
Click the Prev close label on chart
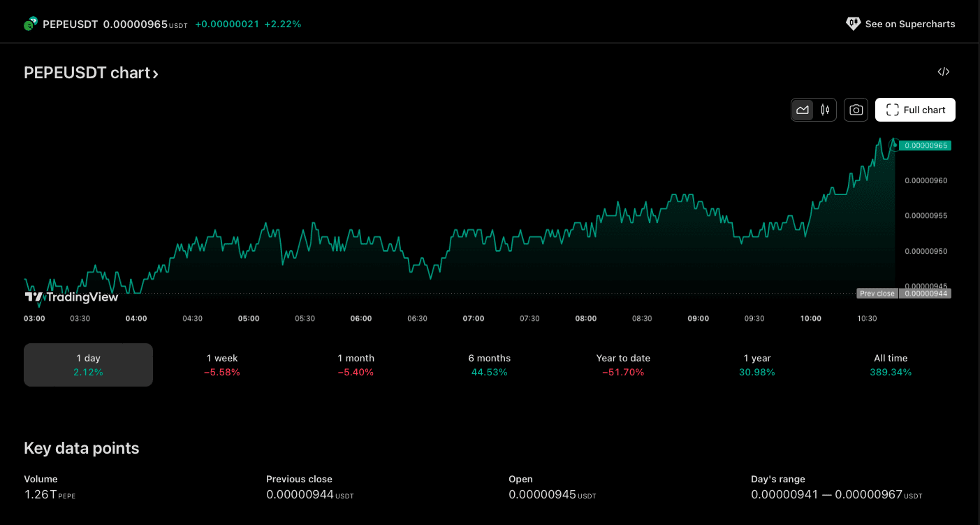[x=877, y=294]
